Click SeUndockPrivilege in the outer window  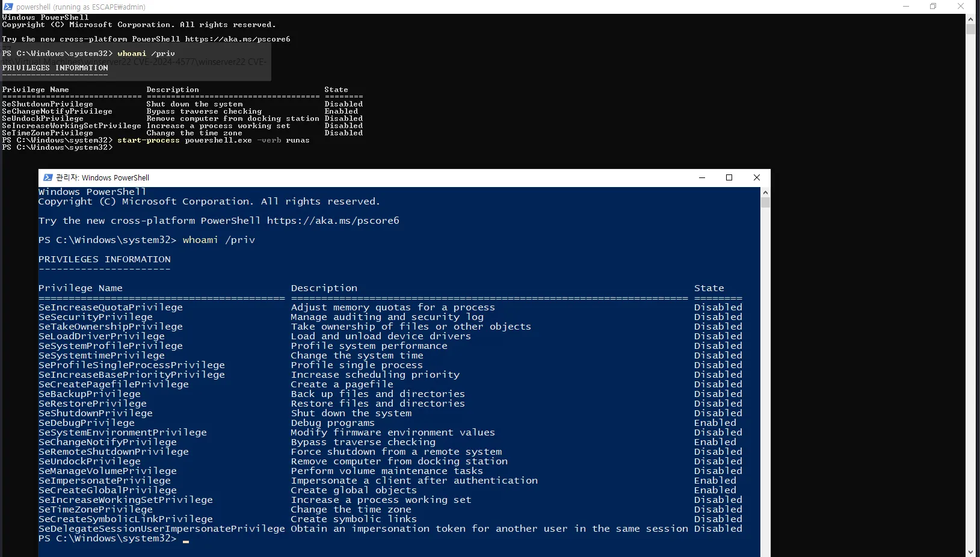point(43,118)
